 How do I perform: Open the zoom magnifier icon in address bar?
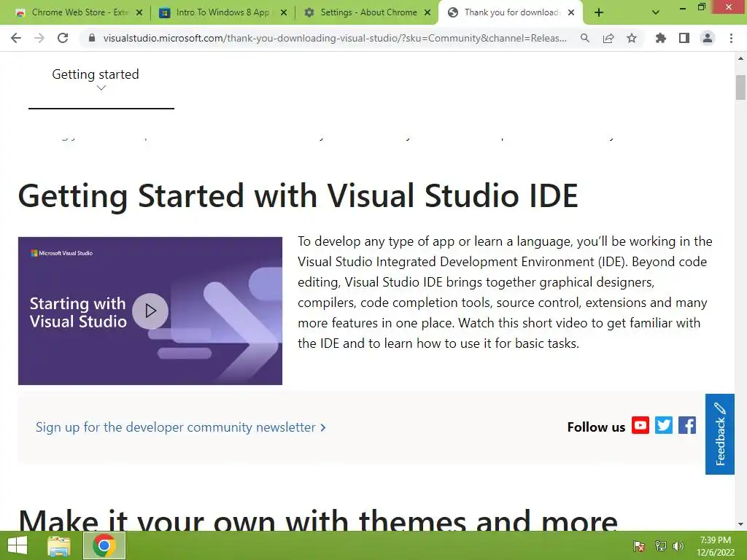584,38
